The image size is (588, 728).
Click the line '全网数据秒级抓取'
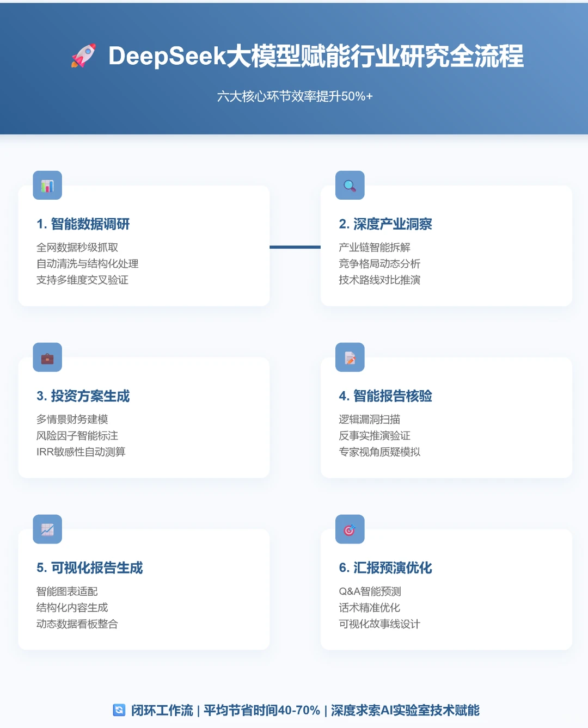(x=77, y=248)
